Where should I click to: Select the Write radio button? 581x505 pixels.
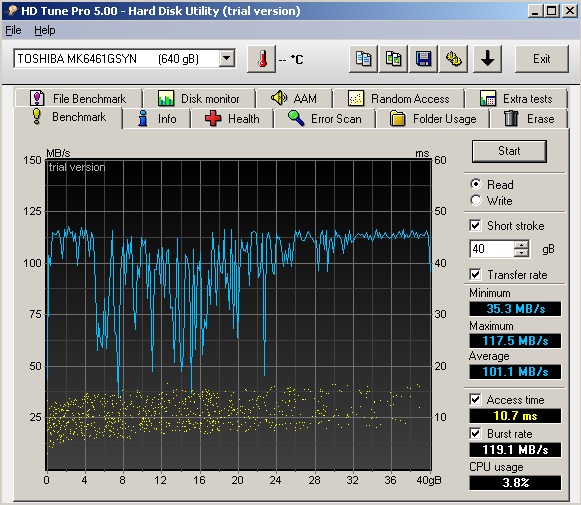[x=476, y=200]
